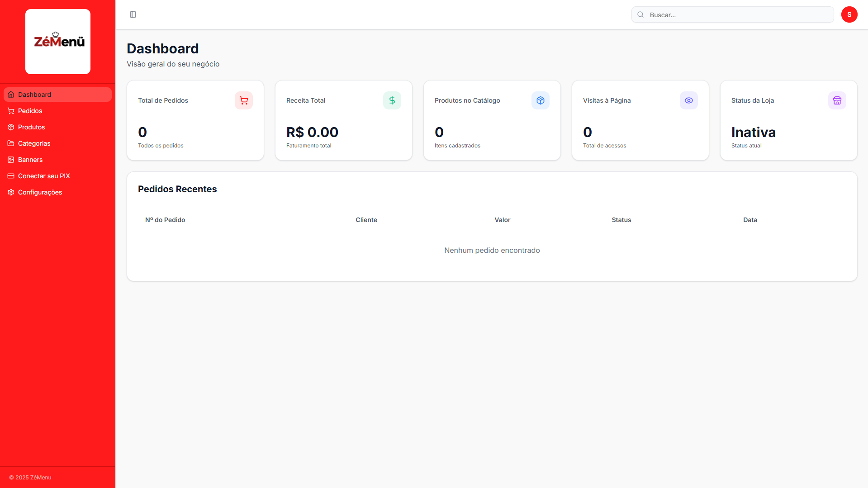Open the user avatar S menu
Image resolution: width=868 pixels, height=488 pixels.
(849, 14)
